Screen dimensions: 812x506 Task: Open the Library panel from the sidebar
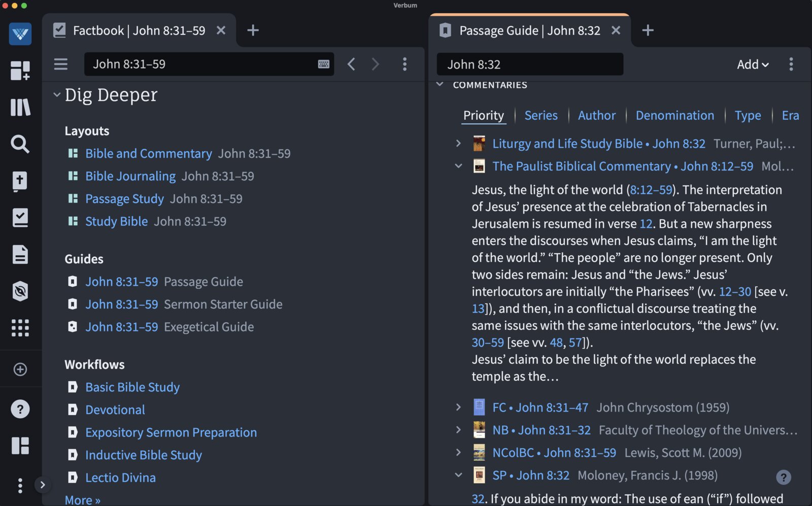pos(20,107)
